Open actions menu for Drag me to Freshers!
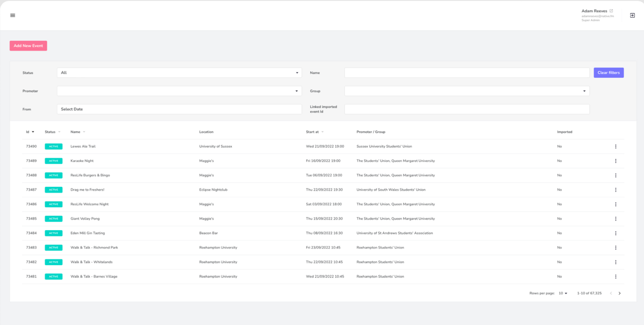Image resolution: width=644 pixels, height=325 pixels. tap(615, 190)
